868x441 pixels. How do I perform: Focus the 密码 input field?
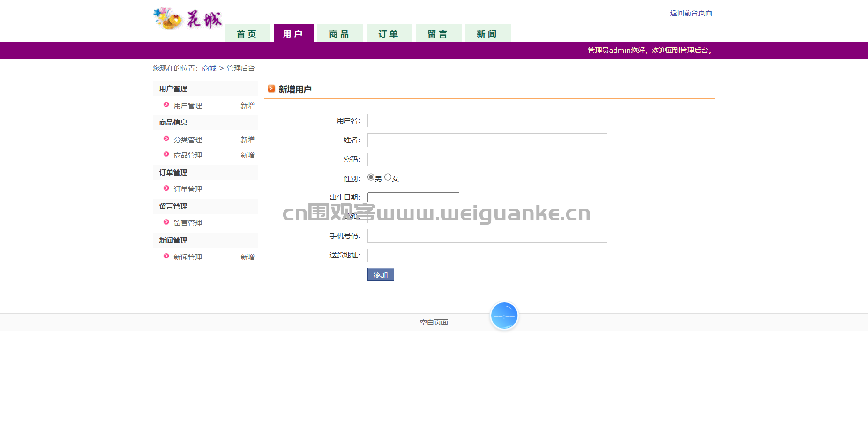click(487, 159)
